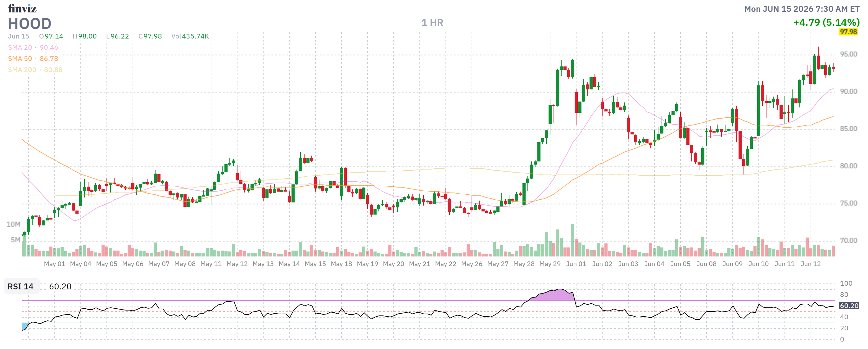Click the 100 label on RSI axis

pos(846,283)
